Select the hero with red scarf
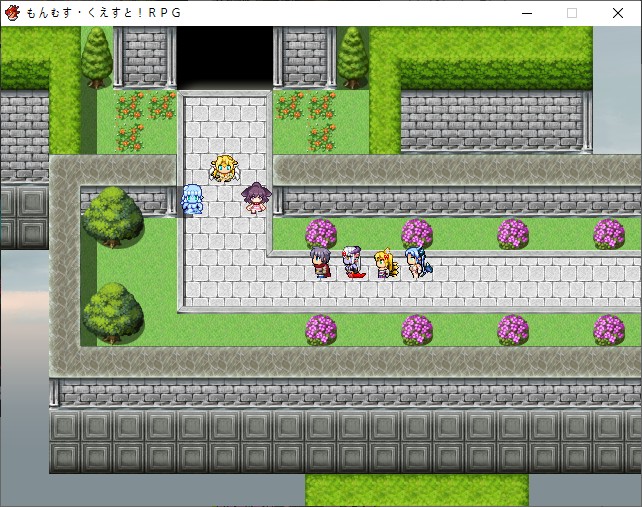This screenshot has height=507, width=642. pyautogui.click(x=321, y=263)
